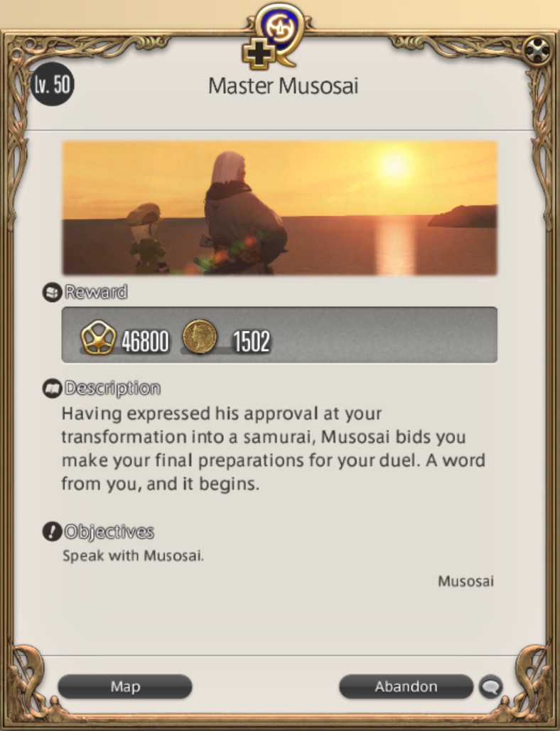Image resolution: width=560 pixels, height=731 pixels.
Task: Click the Objectives section heading
Action: (x=109, y=531)
